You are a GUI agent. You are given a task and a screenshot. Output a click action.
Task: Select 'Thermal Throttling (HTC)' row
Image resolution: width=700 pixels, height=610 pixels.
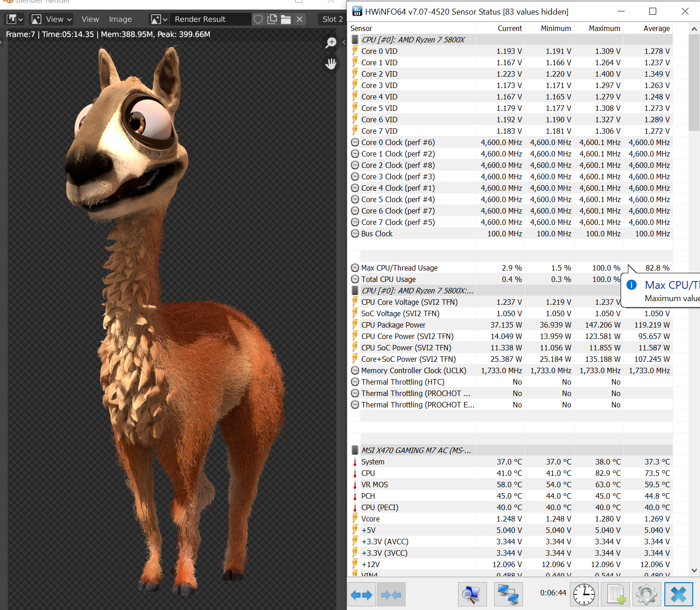tap(510, 382)
